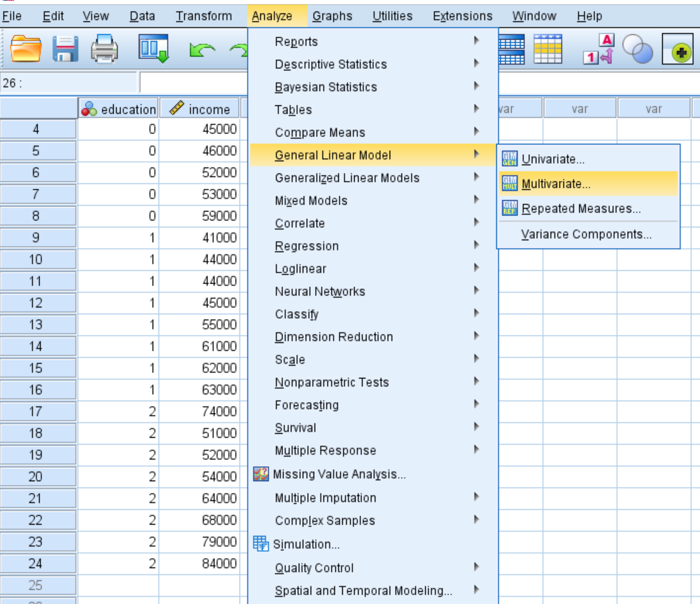Toggle Value Labels icon in the toolbar
The height and width of the screenshot is (604, 700).
click(599, 49)
